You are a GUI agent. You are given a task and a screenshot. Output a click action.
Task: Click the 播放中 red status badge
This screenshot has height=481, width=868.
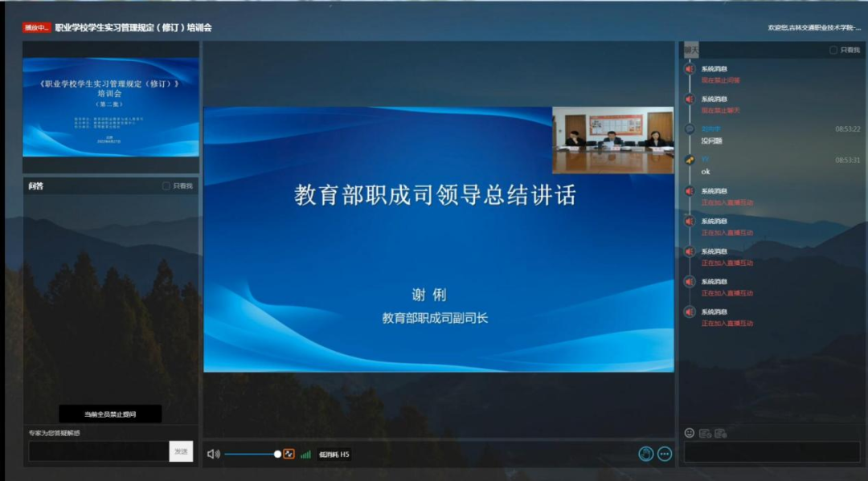pos(36,27)
